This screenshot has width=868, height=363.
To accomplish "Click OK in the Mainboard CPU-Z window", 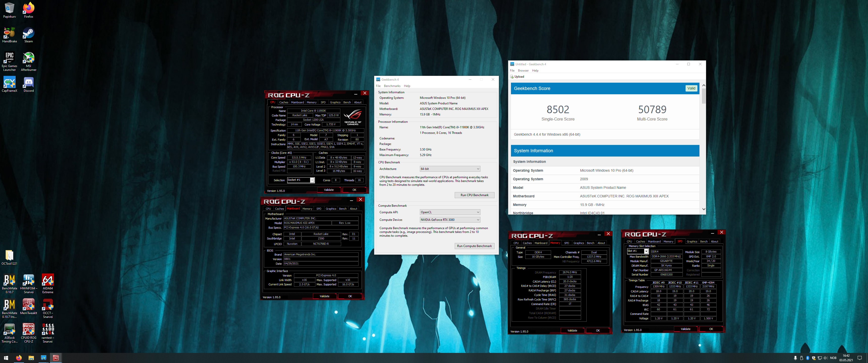I will click(350, 296).
